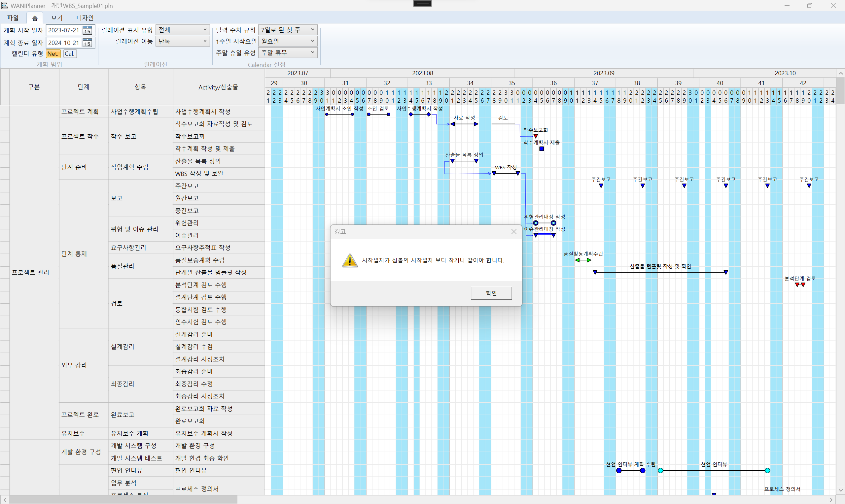This screenshot has height=504, width=845.
Task: Expand 릴레이션 표시 유형 dropdown showing 전체
Action: 183,30
